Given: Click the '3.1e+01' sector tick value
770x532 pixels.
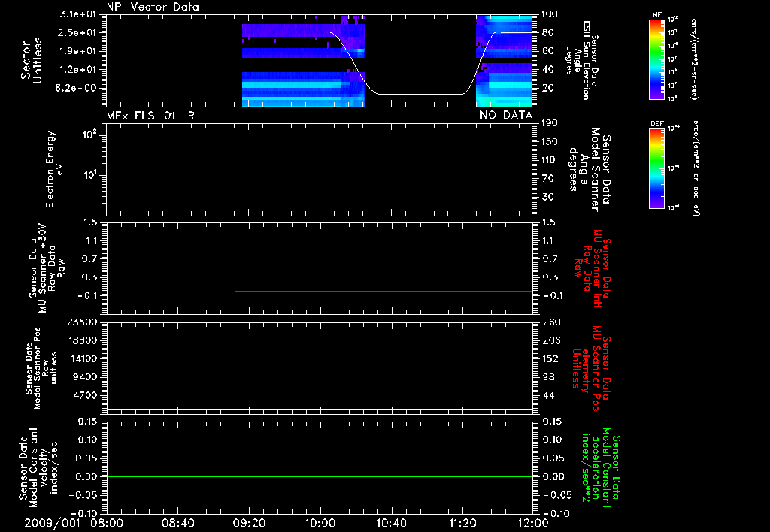Looking at the screenshot, I should [78, 14].
